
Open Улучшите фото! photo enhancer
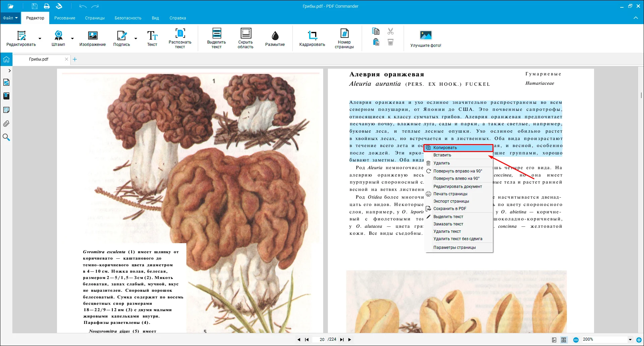tap(426, 39)
